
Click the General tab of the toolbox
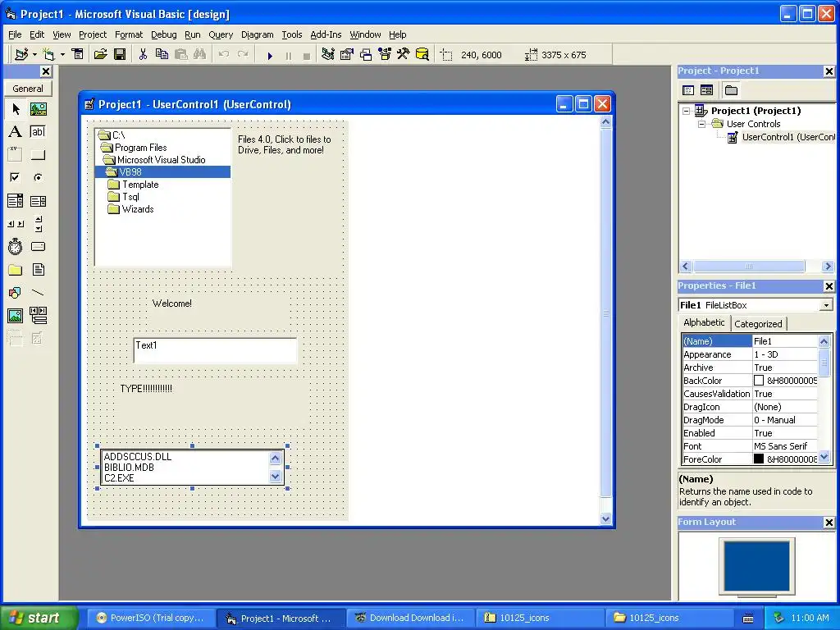28,89
